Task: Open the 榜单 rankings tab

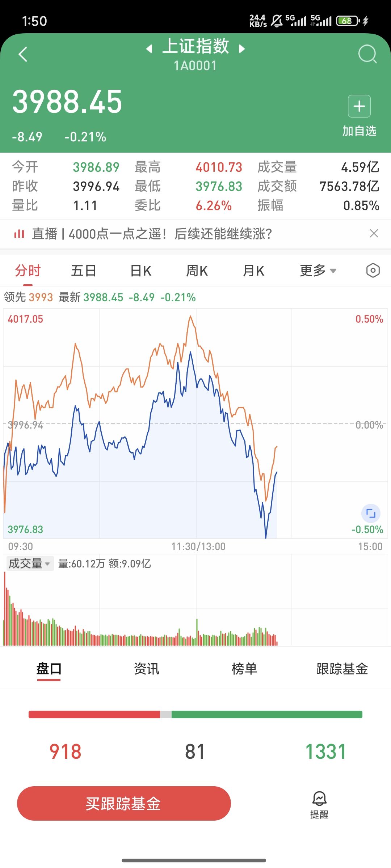Action: (244, 669)
